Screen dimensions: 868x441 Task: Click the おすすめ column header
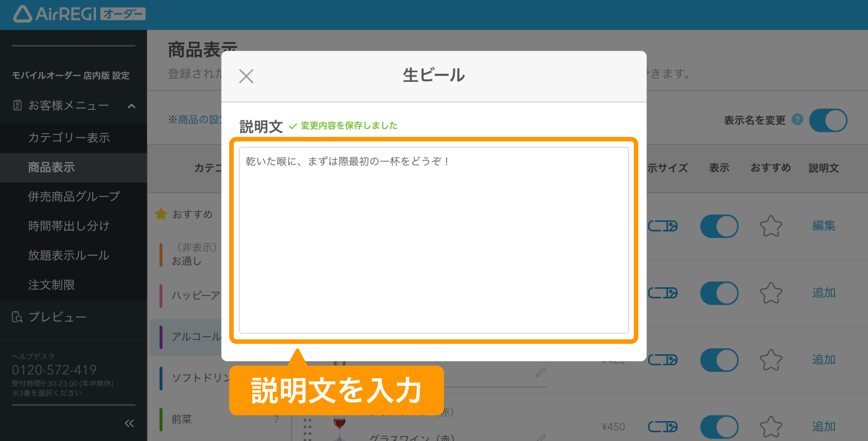coord(771,168)
